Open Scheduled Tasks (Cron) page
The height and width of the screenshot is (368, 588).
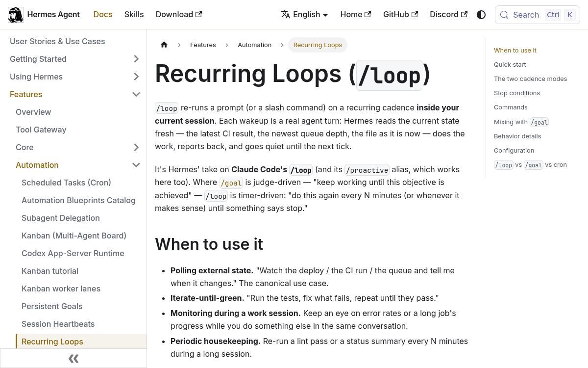point(67,183)
